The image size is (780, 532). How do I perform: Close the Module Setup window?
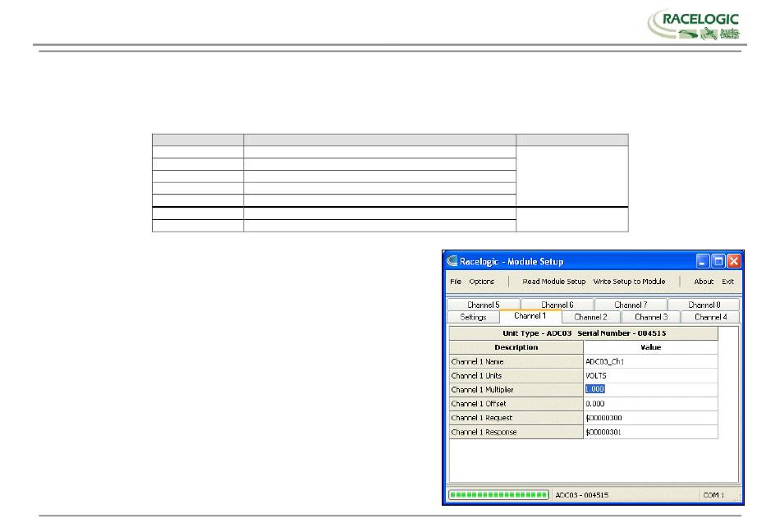click(x=734, y=261)
